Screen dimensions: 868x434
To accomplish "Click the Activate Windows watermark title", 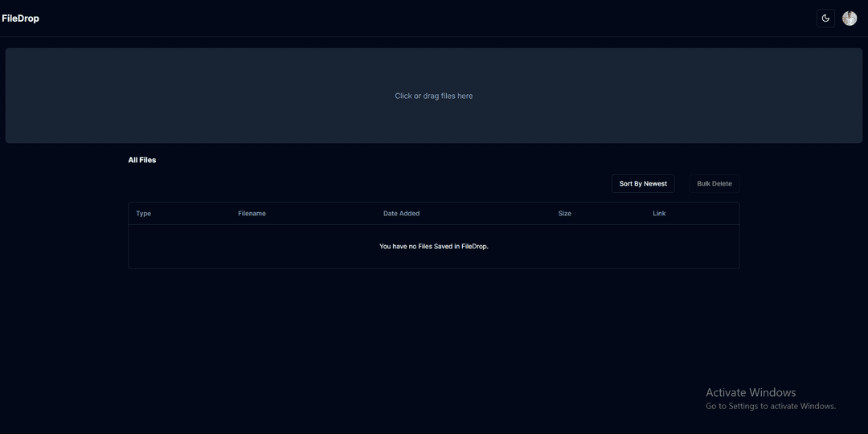I will 751,392.
